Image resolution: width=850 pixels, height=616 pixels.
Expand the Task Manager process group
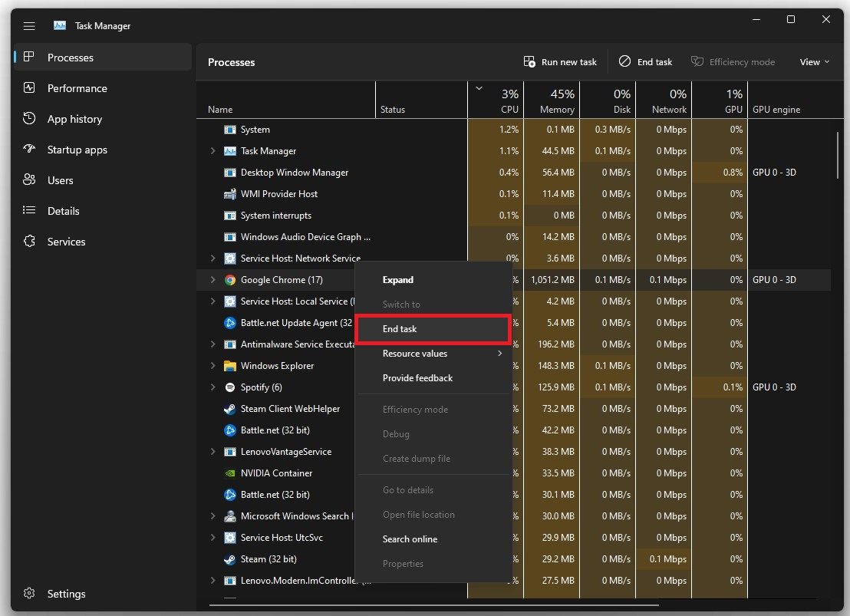[x=212, y=151]
